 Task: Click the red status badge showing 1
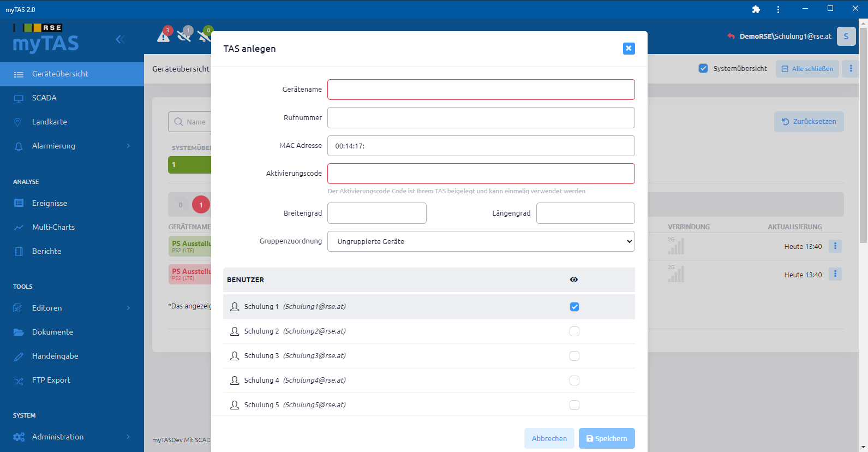[x=201, y=205]
